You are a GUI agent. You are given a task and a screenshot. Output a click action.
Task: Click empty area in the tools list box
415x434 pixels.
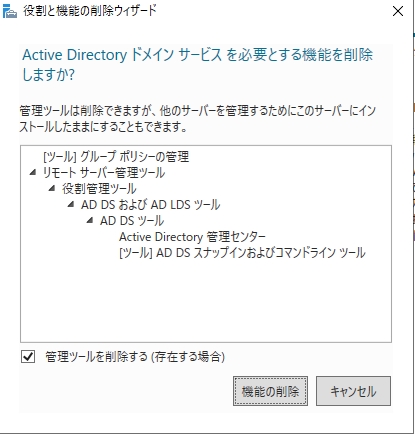pos(206,300)
